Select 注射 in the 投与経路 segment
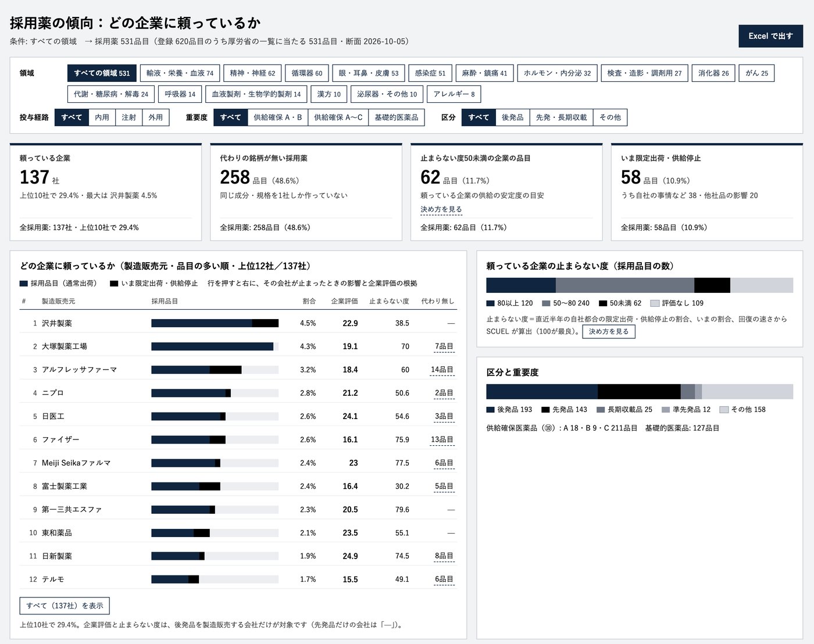814x644 pixels. tap(128, 117)
